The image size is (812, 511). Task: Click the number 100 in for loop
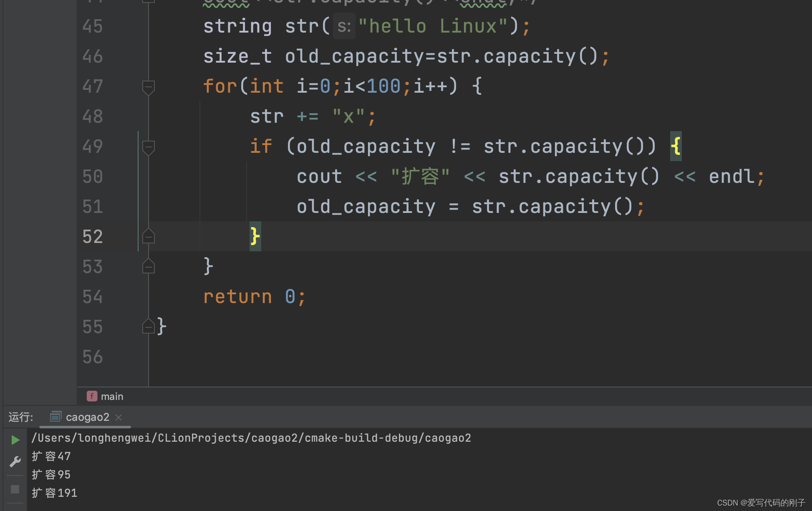[384, 86]
